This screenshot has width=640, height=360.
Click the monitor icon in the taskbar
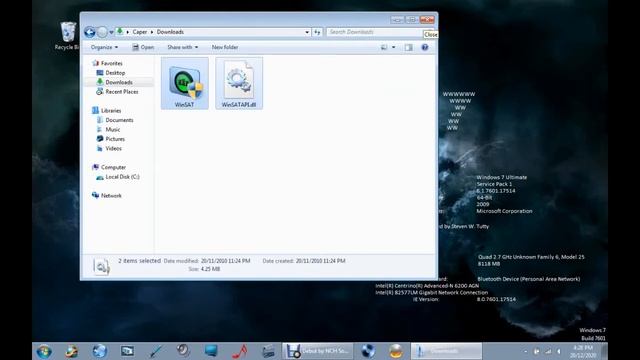click(211, 351)
